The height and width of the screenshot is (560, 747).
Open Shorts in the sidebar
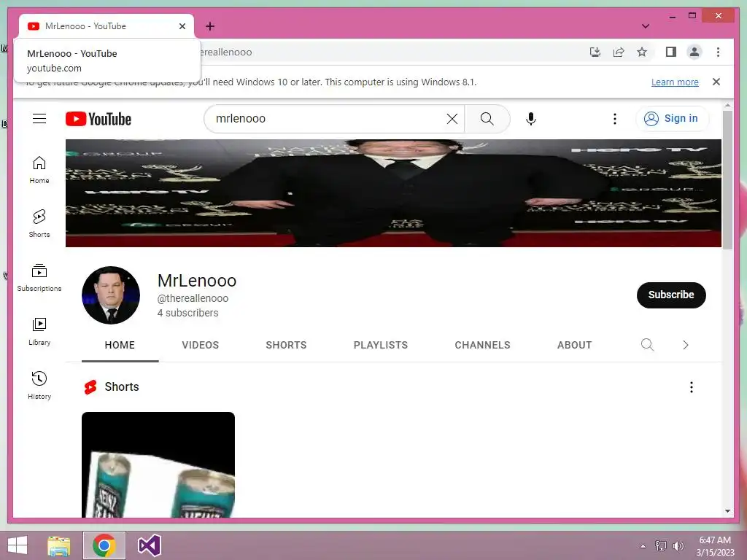39,224
